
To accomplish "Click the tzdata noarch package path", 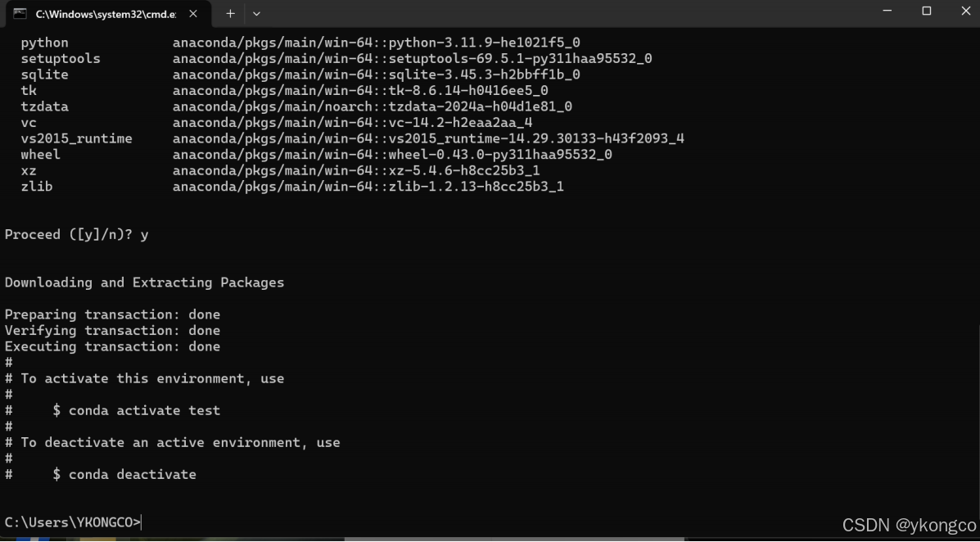I will (x=371, y=106).
